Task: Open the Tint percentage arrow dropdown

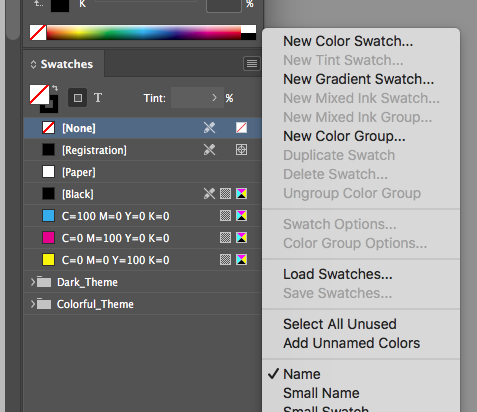Action: (214, 98)
